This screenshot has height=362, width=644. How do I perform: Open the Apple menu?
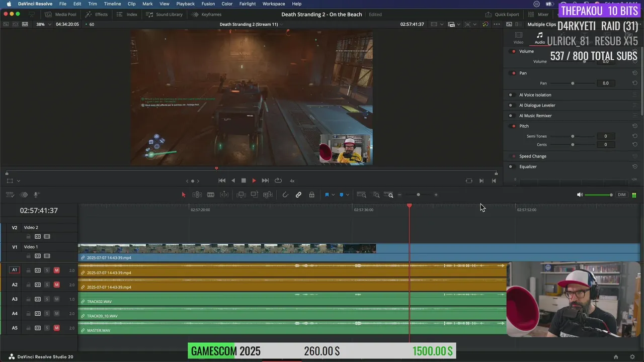point(9,4)
